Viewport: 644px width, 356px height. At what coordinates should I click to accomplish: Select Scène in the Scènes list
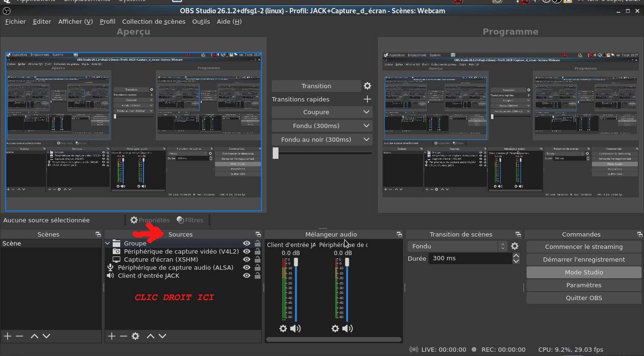pyautogui.click(x=51, y=244)
